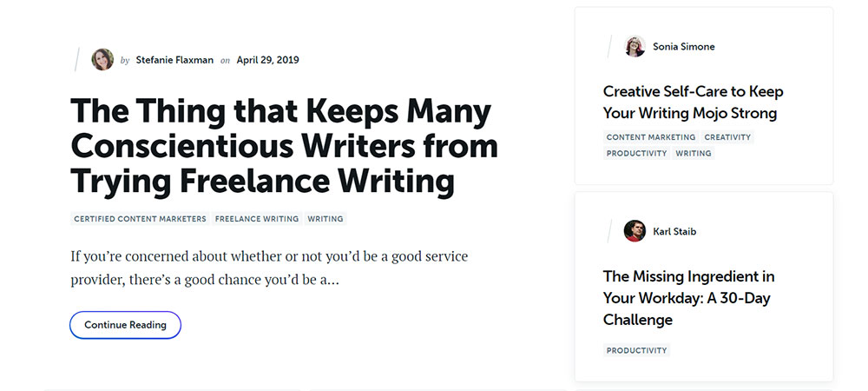Select the Creativity tag

tap(727, 136)
